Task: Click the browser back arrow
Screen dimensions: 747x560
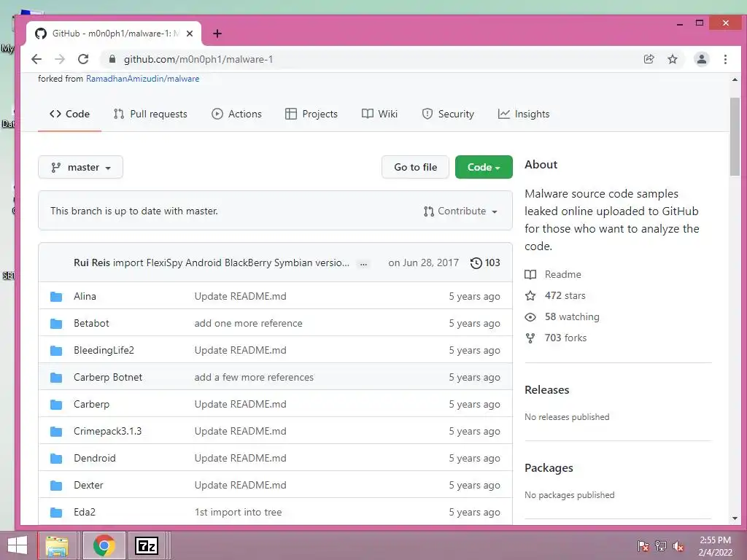Action: tap(36, 59)
